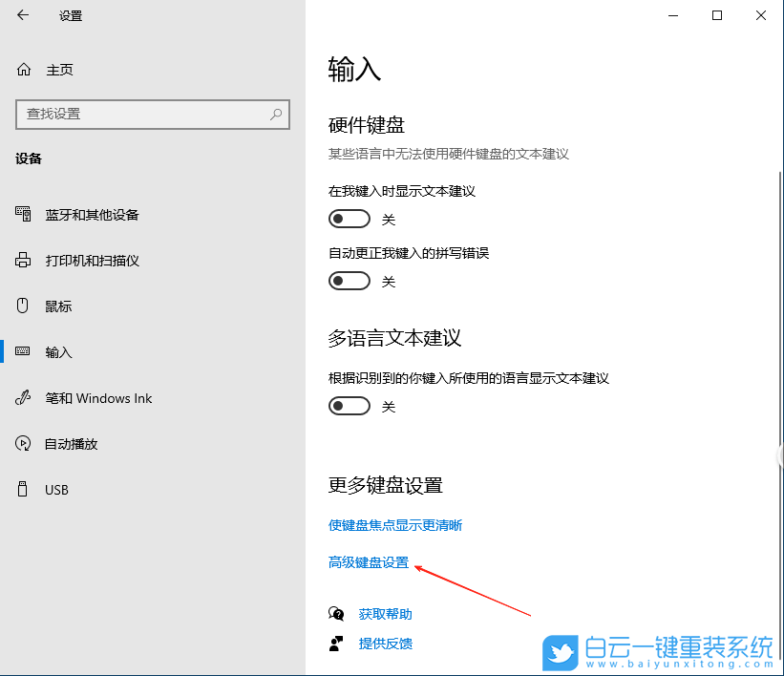This screenshot has width=784, height=676.
Task: Click the 自动播放 icon
Action: tap(21, 443)
